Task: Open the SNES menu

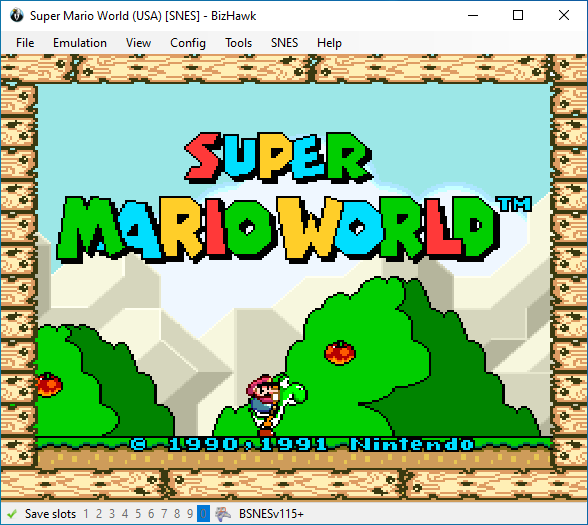Action: click(285, 43)
